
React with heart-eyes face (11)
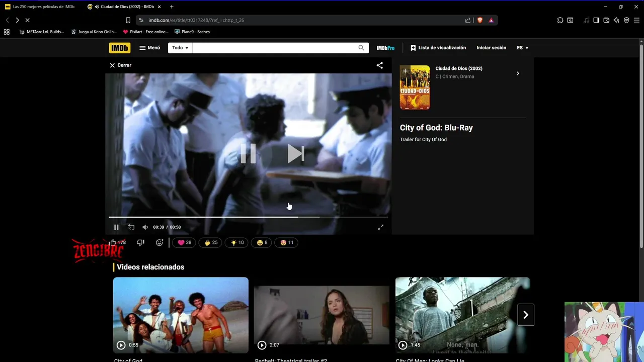click(x=287, y=242)
